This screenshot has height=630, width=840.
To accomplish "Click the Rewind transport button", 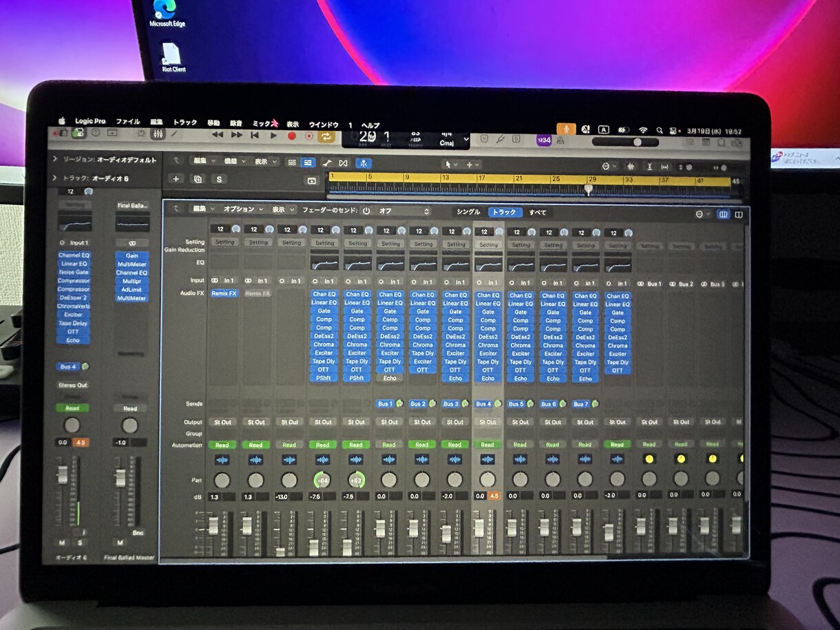I will [218, 135].
